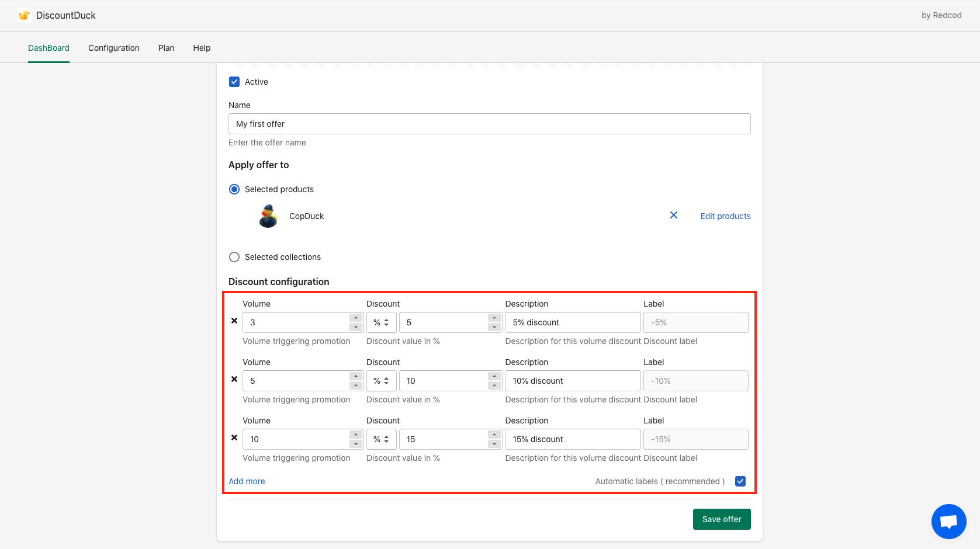The height and width of the screenshot is (549, 980).
Task: Uncheck the Active checkbox
Action: 234,82
